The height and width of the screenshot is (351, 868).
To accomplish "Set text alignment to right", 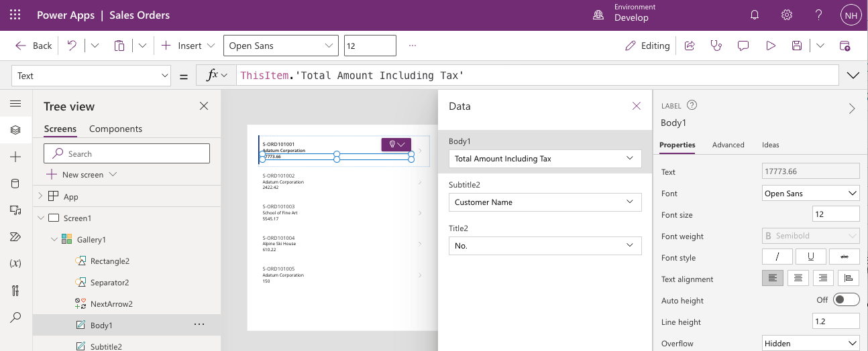I will 824,278.
